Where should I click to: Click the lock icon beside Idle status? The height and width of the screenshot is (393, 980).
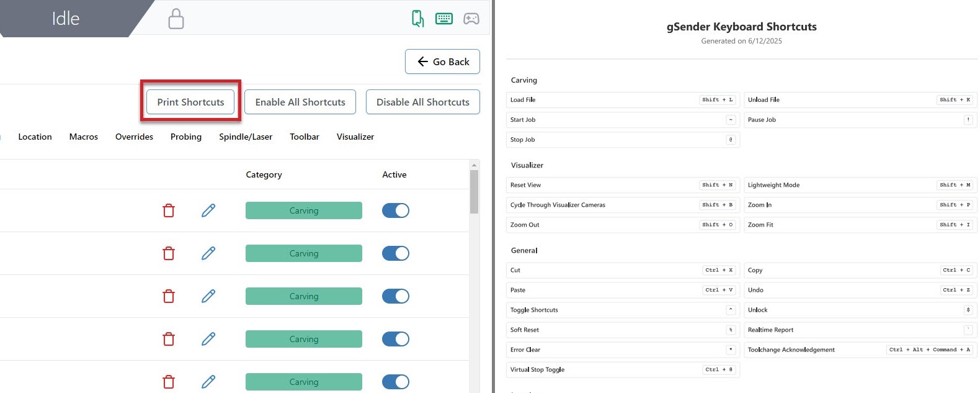coord(176,19)
